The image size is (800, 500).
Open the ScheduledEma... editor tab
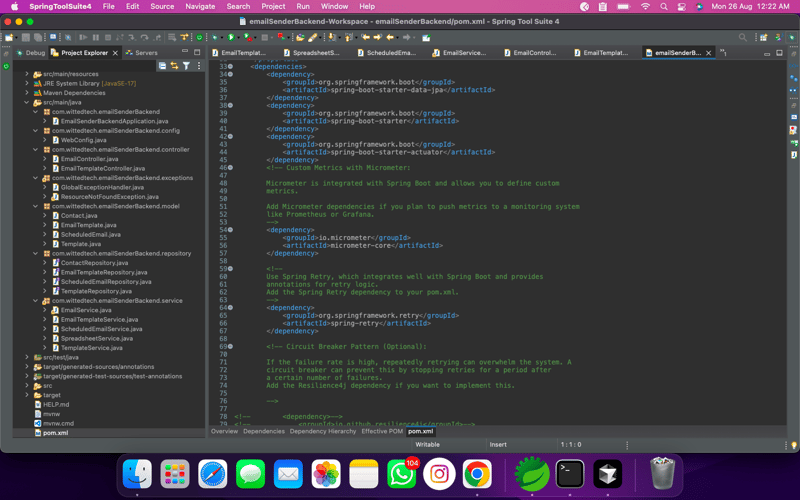click(x=387, y=53)
